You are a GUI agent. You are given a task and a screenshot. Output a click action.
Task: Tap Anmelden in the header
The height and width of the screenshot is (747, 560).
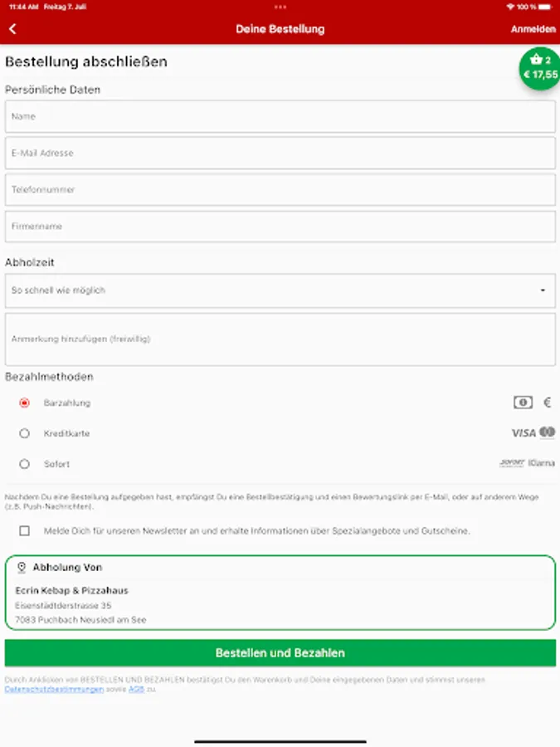coord(533,29)
